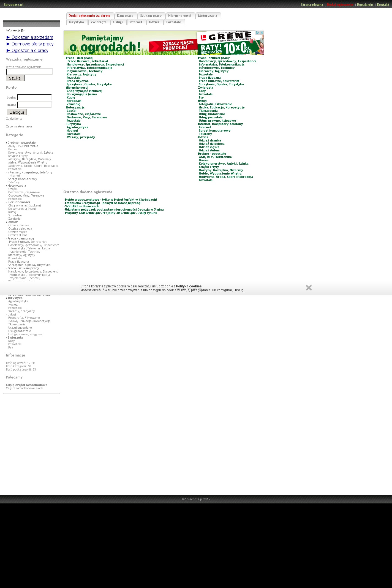Select the 'Zwierzęta' tab

(x=99, y=22)
